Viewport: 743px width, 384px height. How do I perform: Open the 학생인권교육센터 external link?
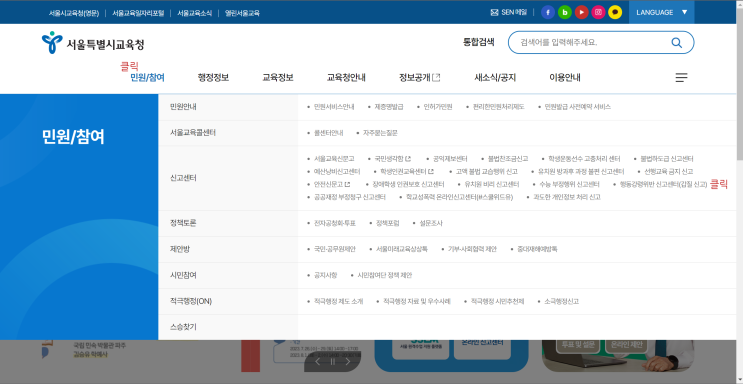407,172
